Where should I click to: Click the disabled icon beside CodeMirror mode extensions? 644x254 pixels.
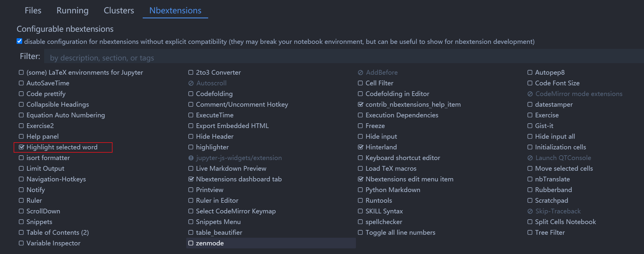530,94
